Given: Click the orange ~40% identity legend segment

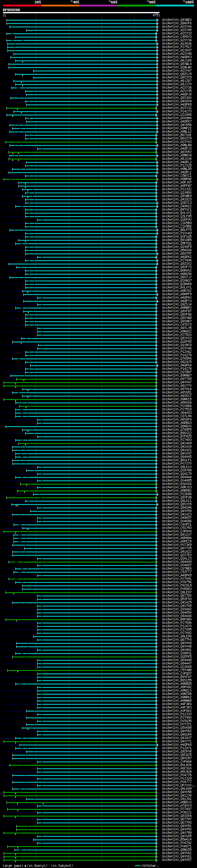Looking at the screenshot, I should tap(60, 6).
